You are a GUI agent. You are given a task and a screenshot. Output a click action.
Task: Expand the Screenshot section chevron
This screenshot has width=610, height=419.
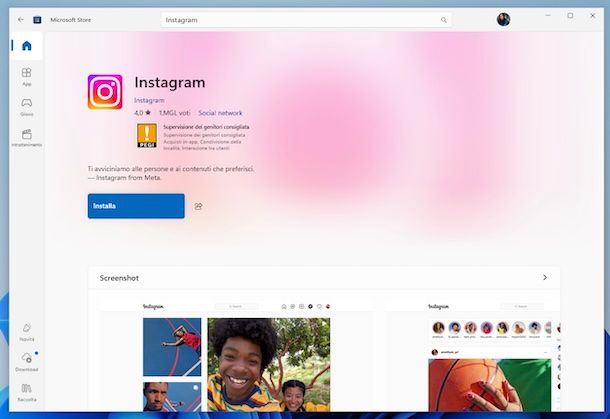pyautogui.click(x=545, y=277)
